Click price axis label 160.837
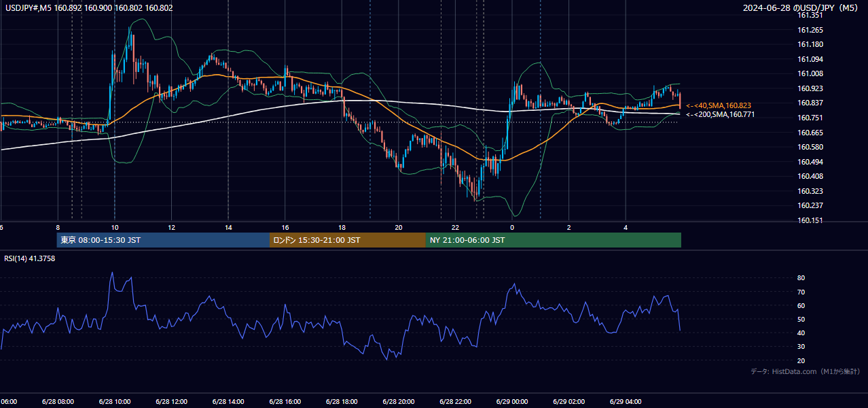 810,103
